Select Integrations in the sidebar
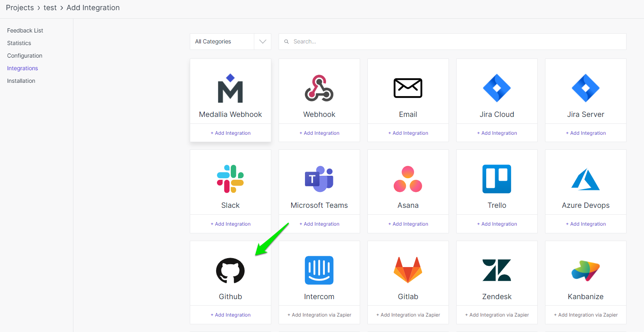 pos(23,68)
